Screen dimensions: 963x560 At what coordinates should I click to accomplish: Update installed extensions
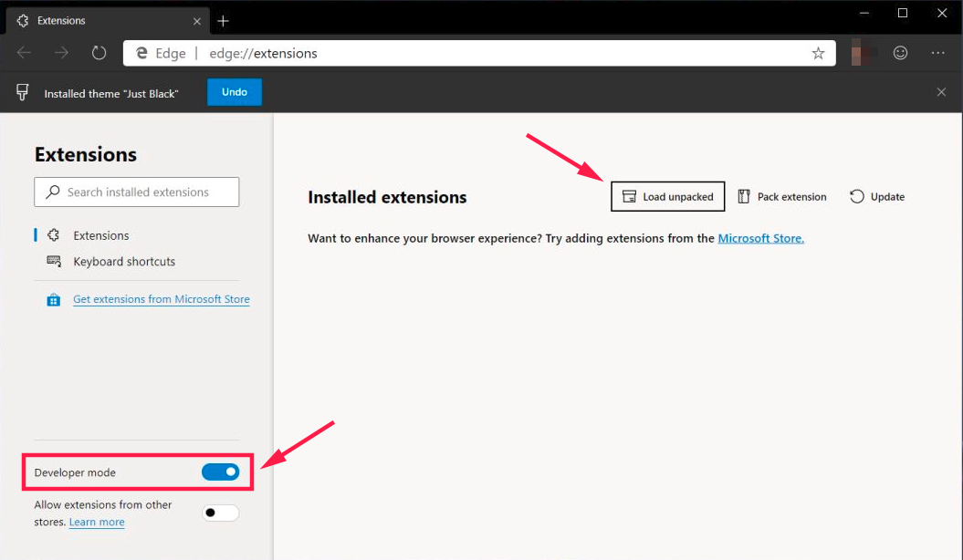[x=877, y=197]
